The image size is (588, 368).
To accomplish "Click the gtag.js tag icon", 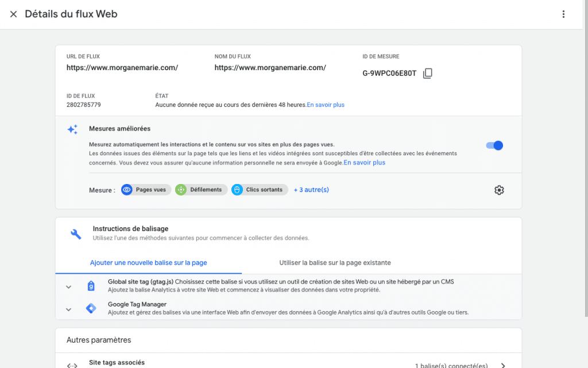I will point(91,286).
